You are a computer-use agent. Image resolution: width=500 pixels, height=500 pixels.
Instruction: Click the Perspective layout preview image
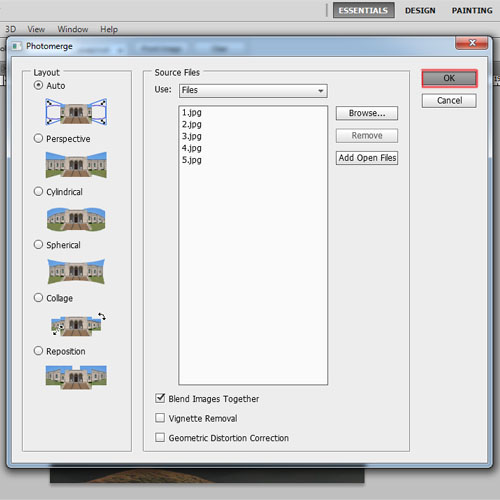point(76,165)
